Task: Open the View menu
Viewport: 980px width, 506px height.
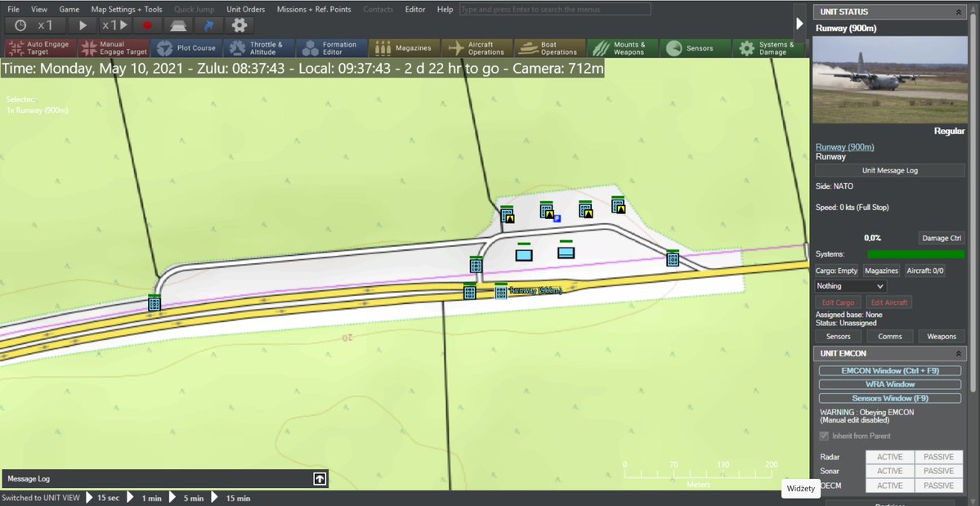Action: click(x=38, y=9)
